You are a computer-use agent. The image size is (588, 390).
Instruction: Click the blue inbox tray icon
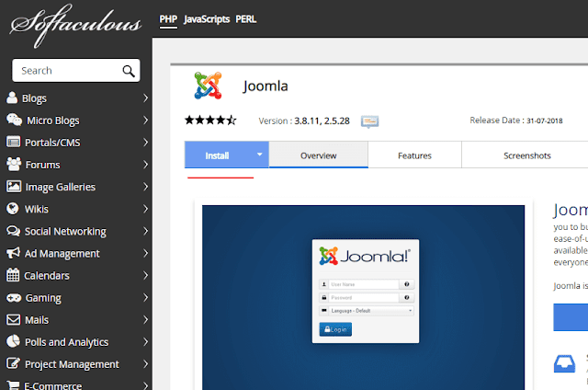(564, 363)
